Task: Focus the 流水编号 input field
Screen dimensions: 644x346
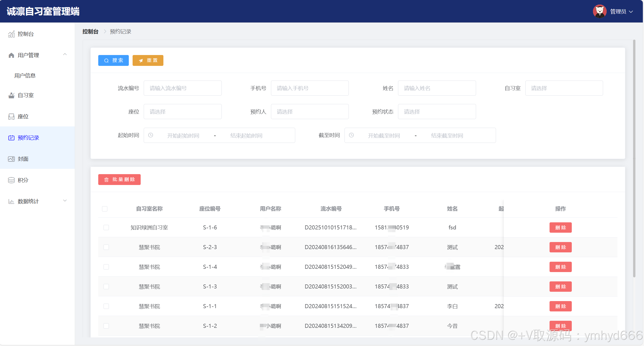Action: tap(182, 88)
